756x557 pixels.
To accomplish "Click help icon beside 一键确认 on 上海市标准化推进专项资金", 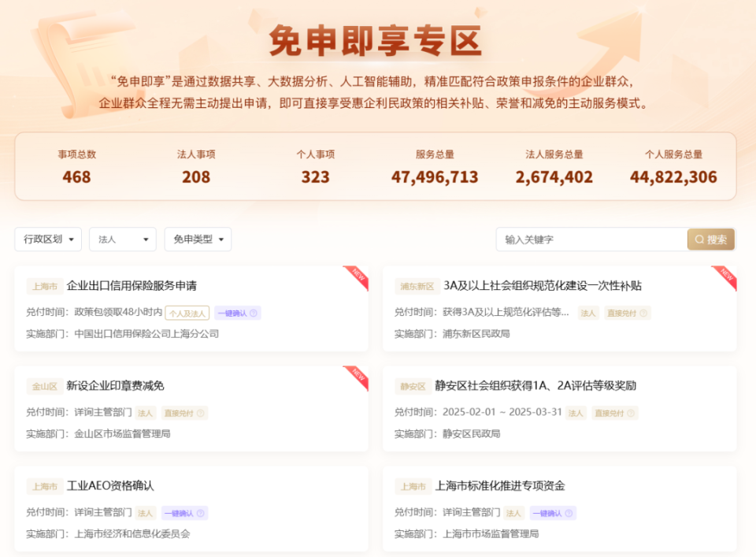I will tap(569, 514).
